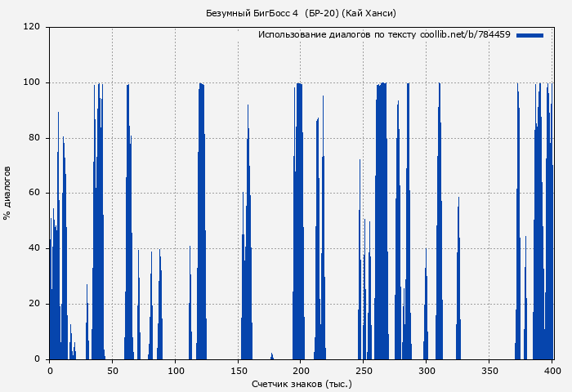The height and width of the screenshot is (392, 572).
Task: Click the 100 tick on the horizontal axis
Action: 175,371
